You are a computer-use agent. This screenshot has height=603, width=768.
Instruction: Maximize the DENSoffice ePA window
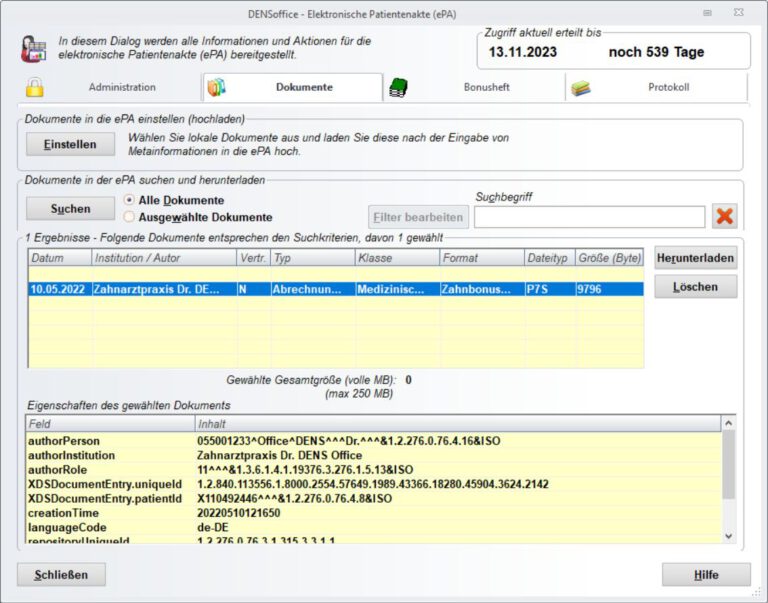coord(707,13)
